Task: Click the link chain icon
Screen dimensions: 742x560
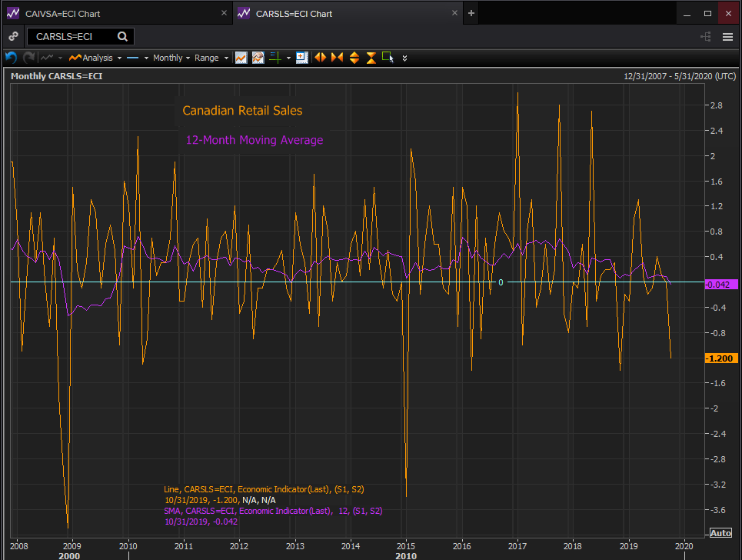Action: tap(13, 36)
